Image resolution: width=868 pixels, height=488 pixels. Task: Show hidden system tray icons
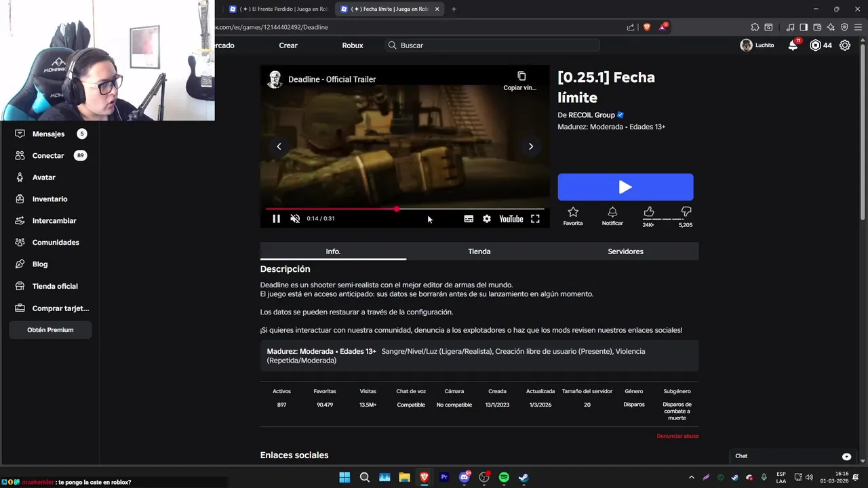pos(691,477)
